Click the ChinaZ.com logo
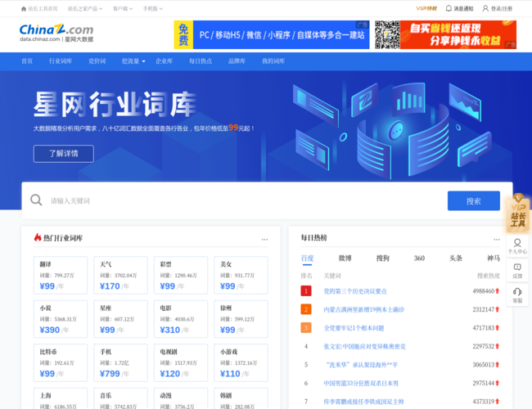This screenshot has width=532, height=409. point(56,33)
